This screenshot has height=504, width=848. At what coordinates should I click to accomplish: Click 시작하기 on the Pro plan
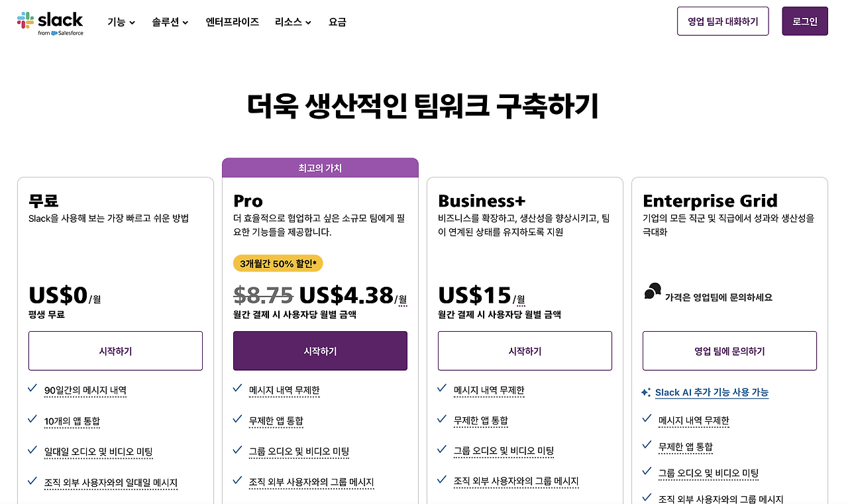click(x=320, y=350)
